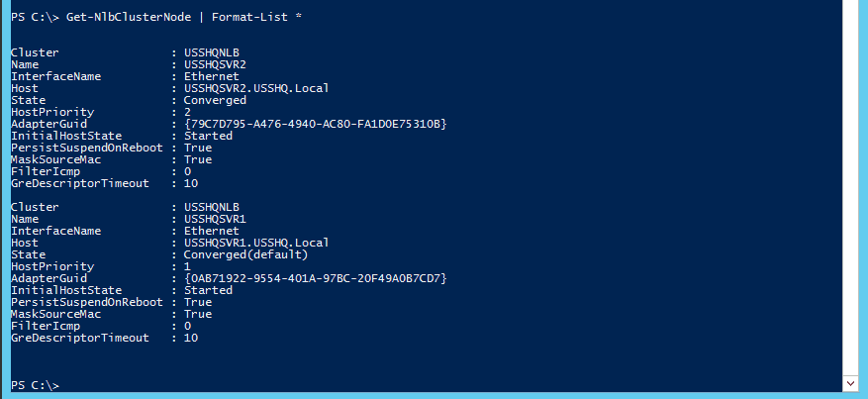The image size is (868, 399).
Task: Click the Converged state of USSHQSVR2
Action: coord(216,101)
